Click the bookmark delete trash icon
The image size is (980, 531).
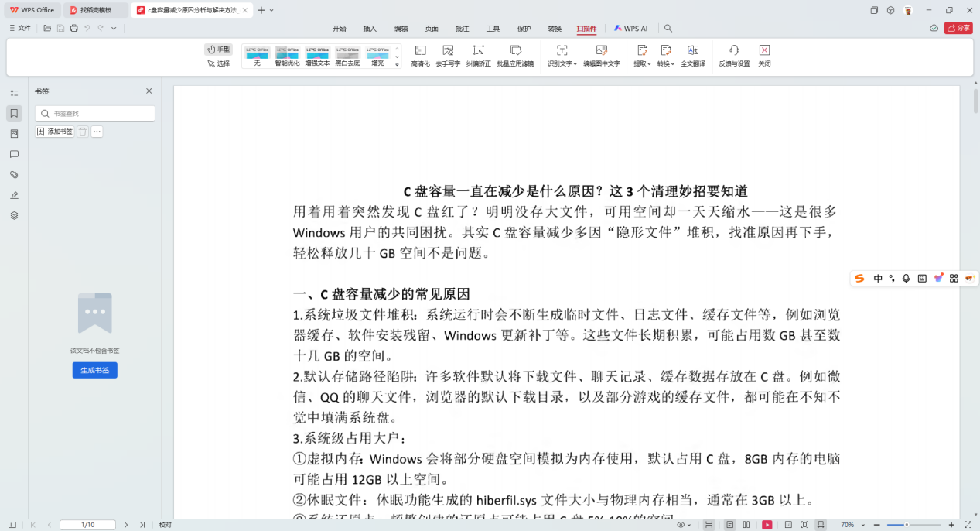[83, 132]
